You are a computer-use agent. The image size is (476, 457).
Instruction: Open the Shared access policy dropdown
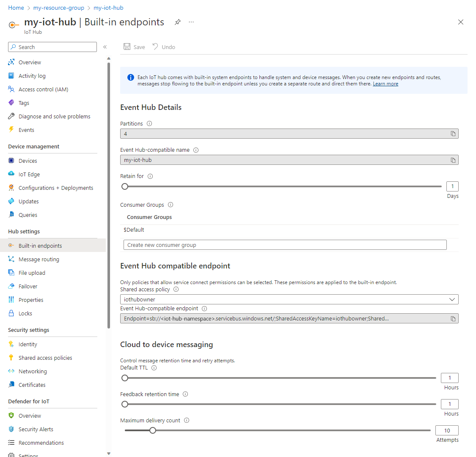point(289,299)
